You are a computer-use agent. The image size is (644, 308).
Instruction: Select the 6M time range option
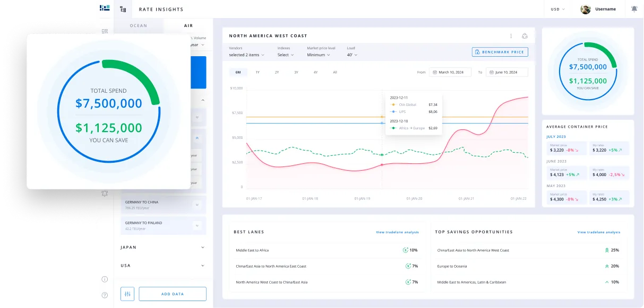click(x=238, y=72)
